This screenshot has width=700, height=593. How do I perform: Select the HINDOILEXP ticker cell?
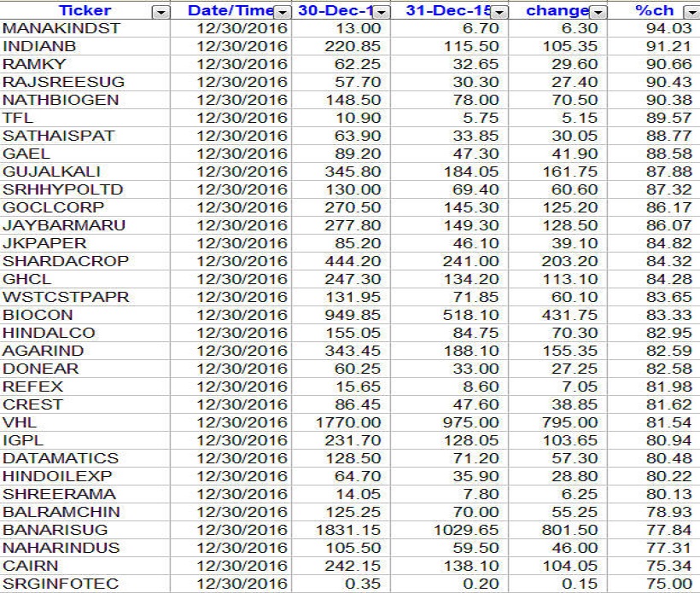pyautogui.click(x=85, y=476)
